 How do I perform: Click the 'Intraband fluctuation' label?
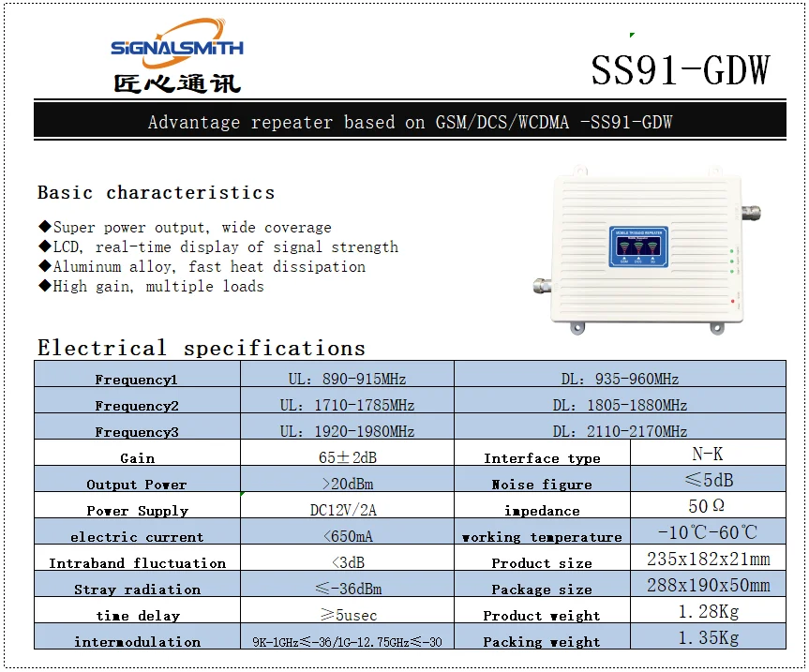pos(137,563)
